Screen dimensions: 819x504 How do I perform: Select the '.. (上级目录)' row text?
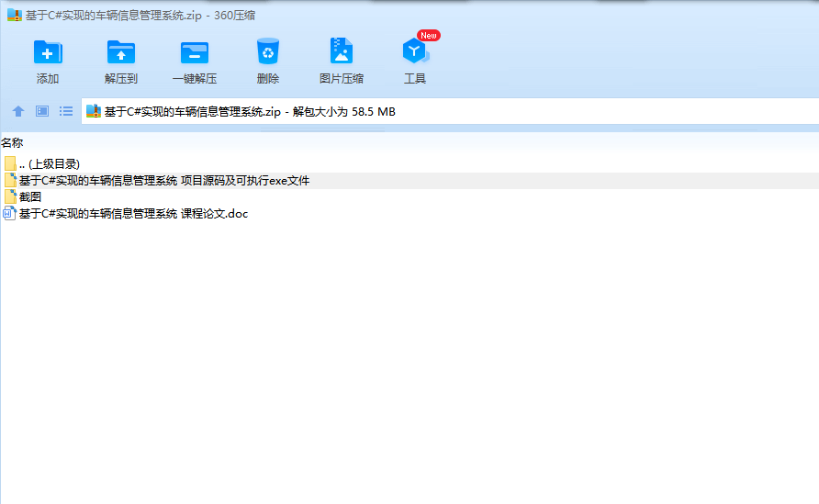click(x=50, y=164)
